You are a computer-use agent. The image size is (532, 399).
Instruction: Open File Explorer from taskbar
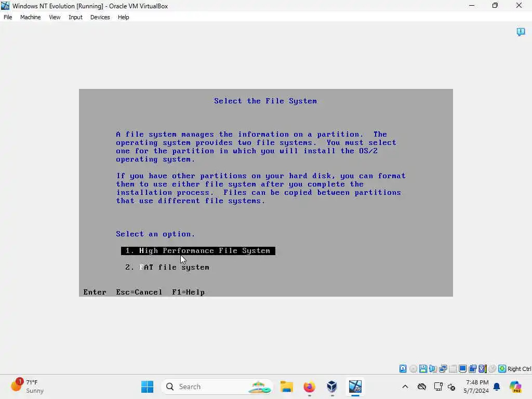tap(287, 387)
